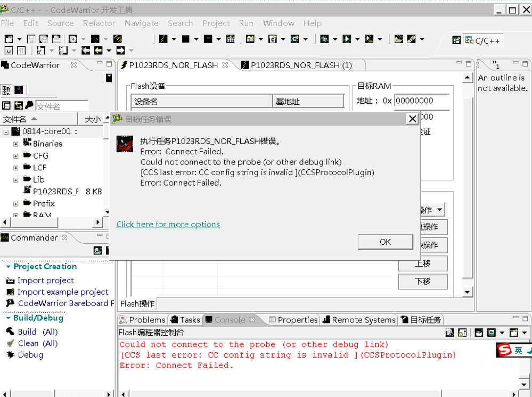Click the Link with Editor arrows icon
Viewport: 532px width, 397px height.
pyautogui.click(x=18, y=105)
